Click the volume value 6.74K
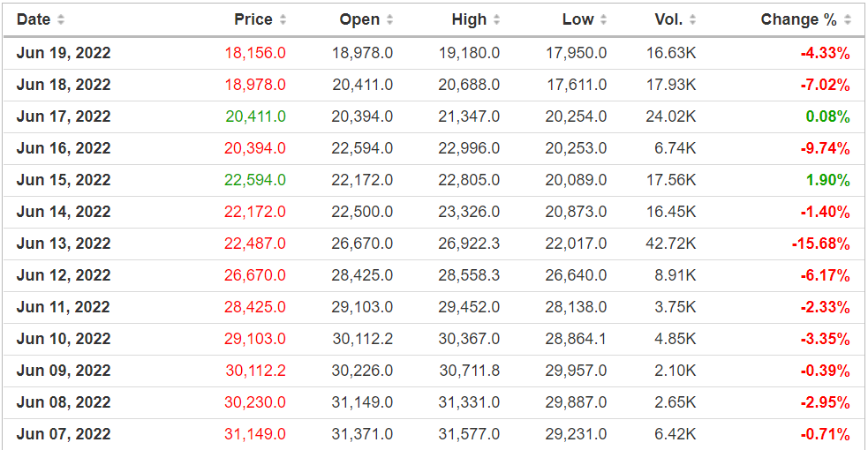 pos(676,148)
